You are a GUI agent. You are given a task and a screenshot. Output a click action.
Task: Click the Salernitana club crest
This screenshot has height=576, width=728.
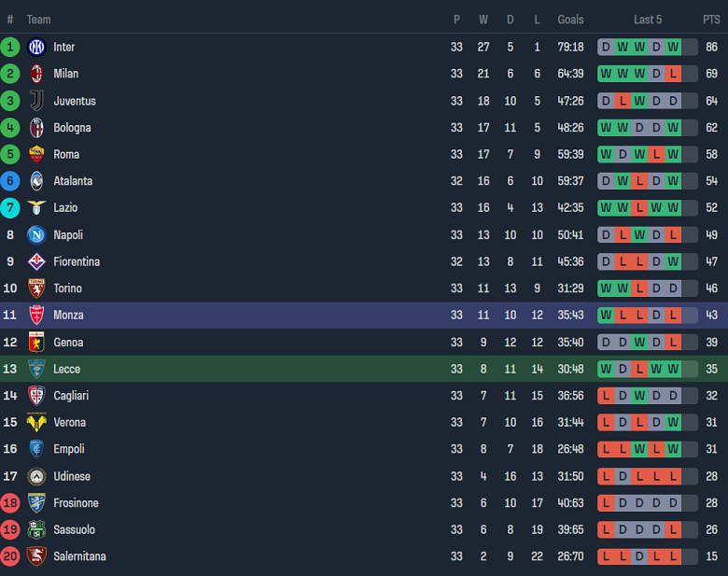36,556
